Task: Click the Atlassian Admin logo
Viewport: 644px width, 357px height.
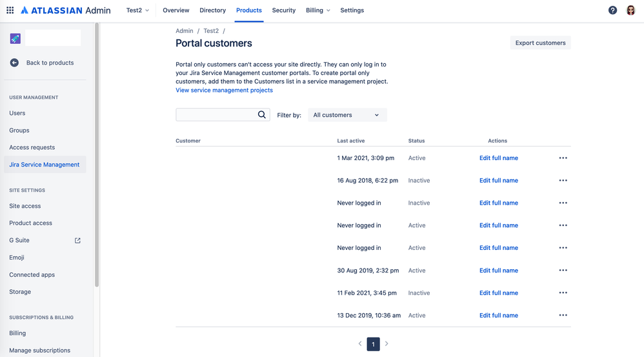Action: point(66,10)
